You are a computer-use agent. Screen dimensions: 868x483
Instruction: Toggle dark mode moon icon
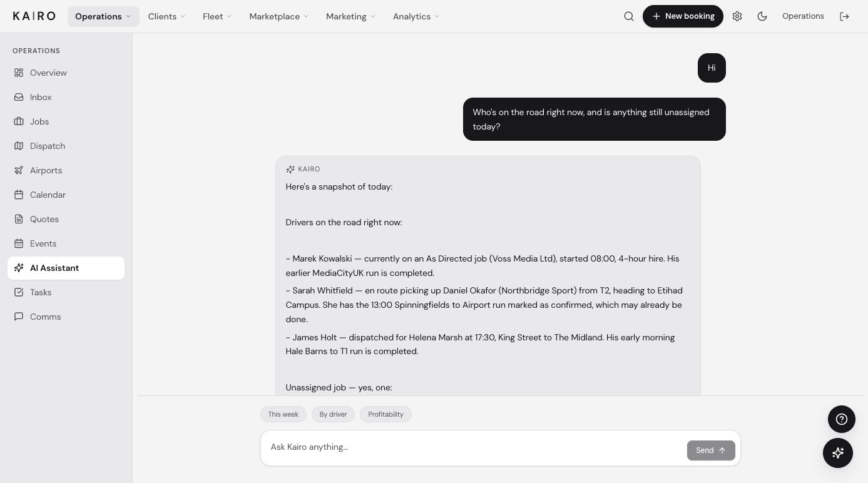762,16
